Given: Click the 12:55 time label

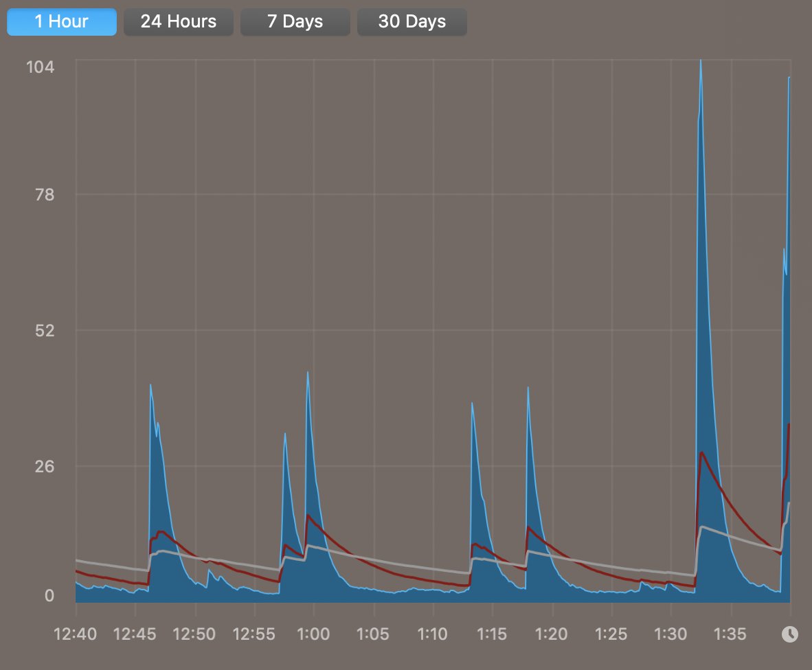Looking at the screenshot, I should [x=253, y=634].
